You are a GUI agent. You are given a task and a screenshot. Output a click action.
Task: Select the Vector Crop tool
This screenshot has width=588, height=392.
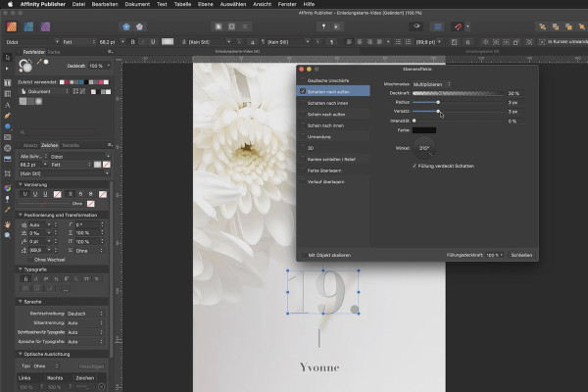click(8, 173)
